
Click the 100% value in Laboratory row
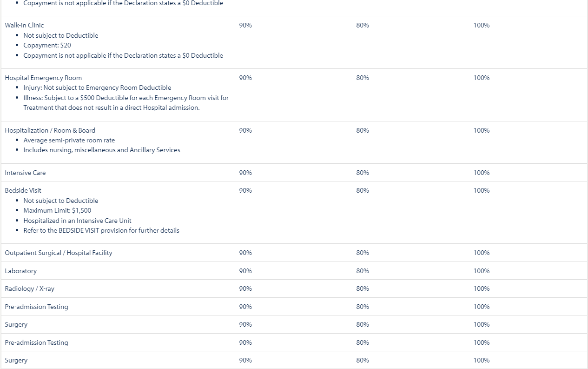pyautogui.click(x=482, y=271)
